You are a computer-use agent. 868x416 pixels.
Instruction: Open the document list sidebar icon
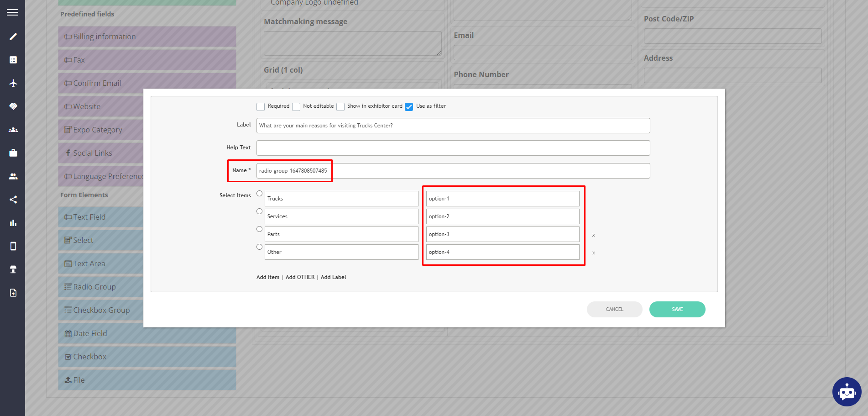click(13, 59)
